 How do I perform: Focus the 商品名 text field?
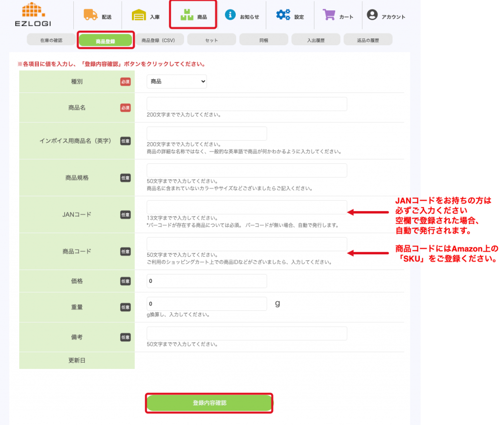click(x=247, y=104)
